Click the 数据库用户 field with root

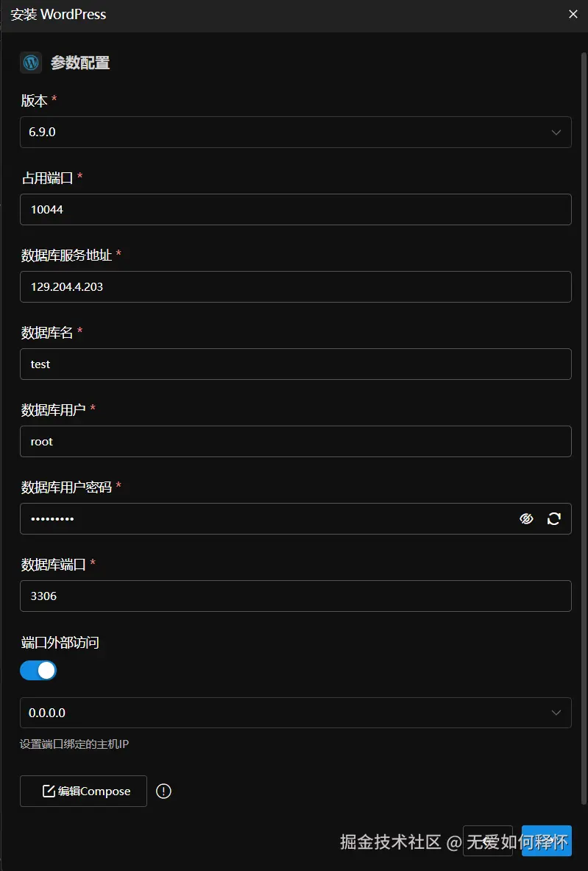coord(296,442)
